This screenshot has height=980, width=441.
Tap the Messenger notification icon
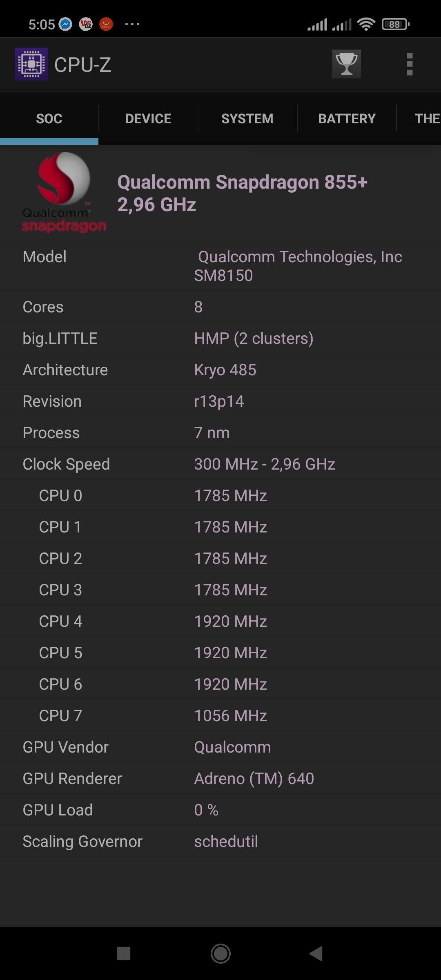(65, 24)
